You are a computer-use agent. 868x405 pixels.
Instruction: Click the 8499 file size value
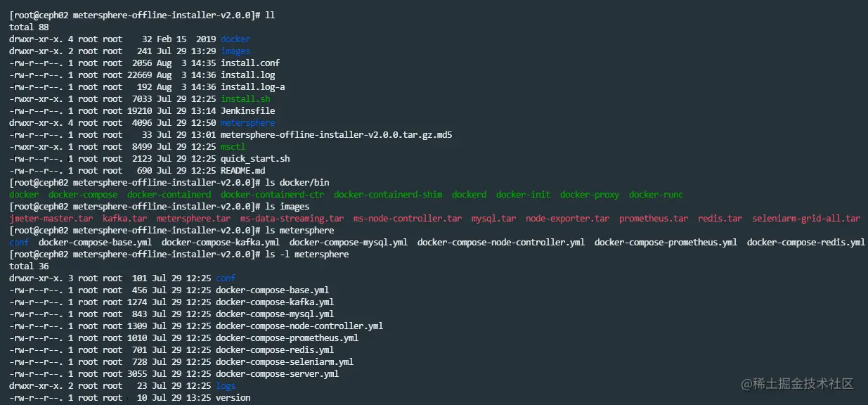pyautogui.click(x=142, y=147)
